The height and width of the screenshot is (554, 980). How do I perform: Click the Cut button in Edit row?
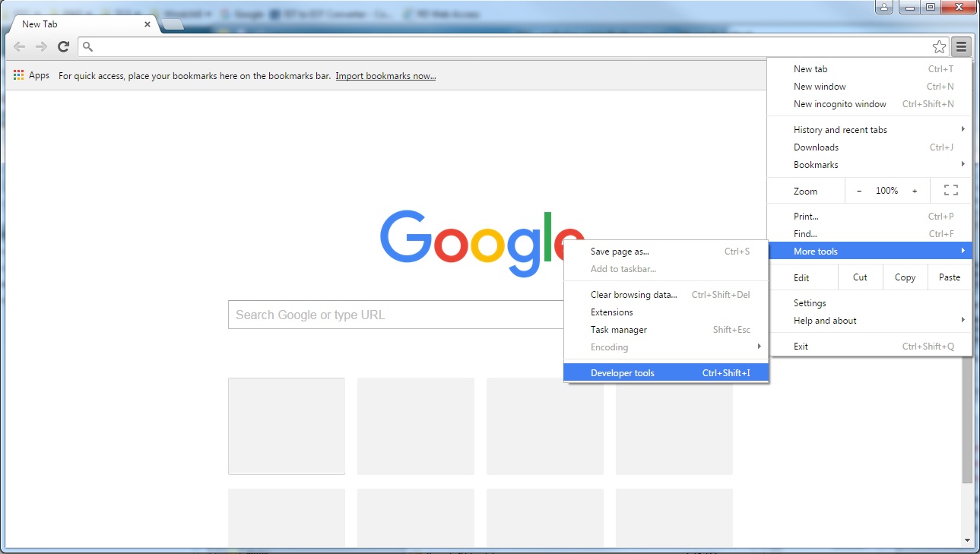[861, 277]
